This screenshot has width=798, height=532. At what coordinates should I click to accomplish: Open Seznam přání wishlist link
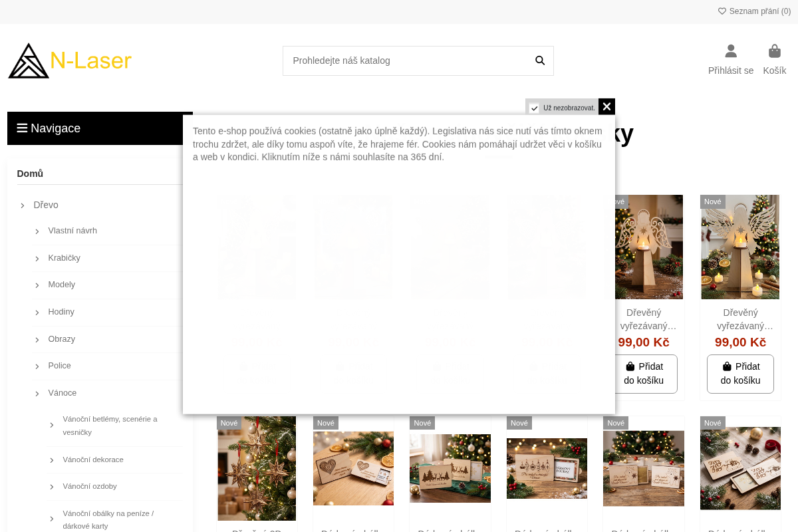754,11
